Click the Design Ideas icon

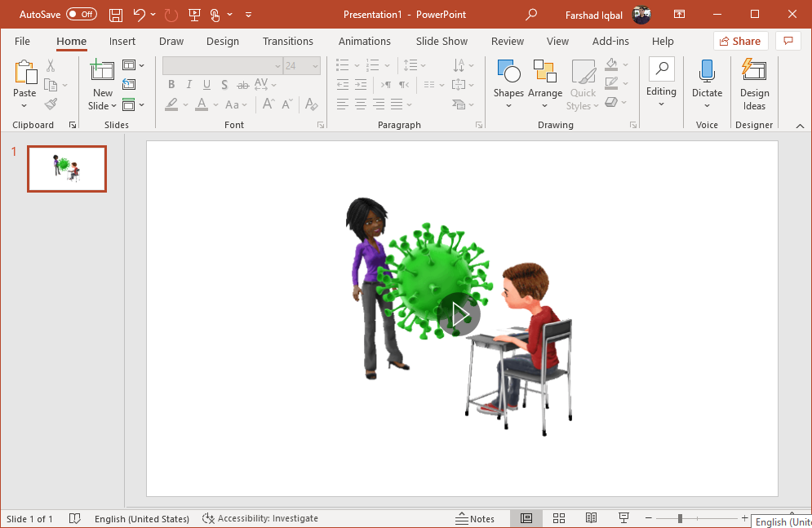pyautogui.click(x=754, y=85)
